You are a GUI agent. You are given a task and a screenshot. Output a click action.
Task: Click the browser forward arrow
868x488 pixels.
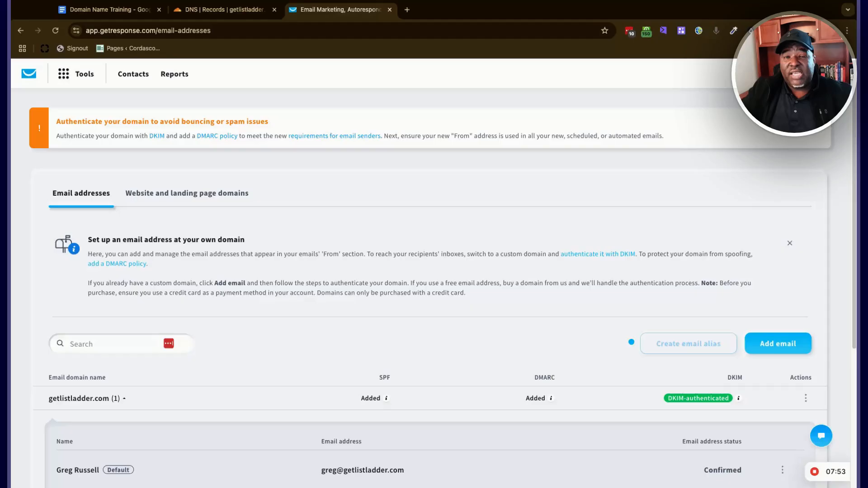coord(38,30)
